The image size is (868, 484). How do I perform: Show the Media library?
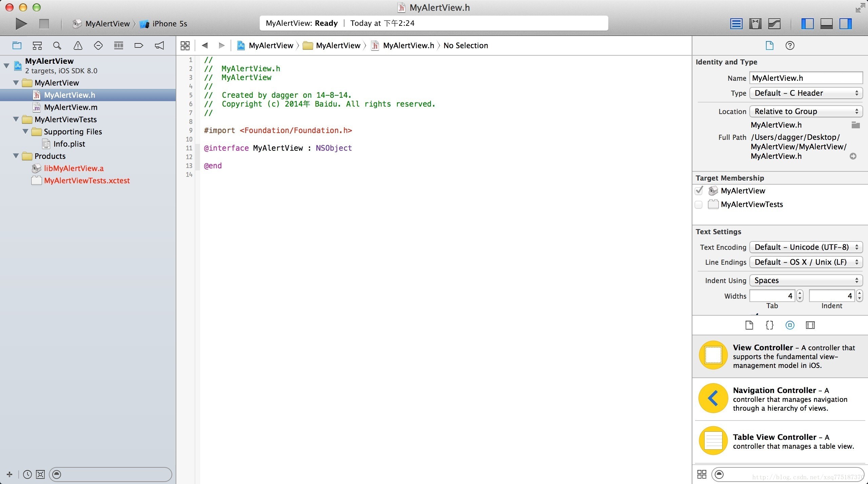click(x=810, y=325)
